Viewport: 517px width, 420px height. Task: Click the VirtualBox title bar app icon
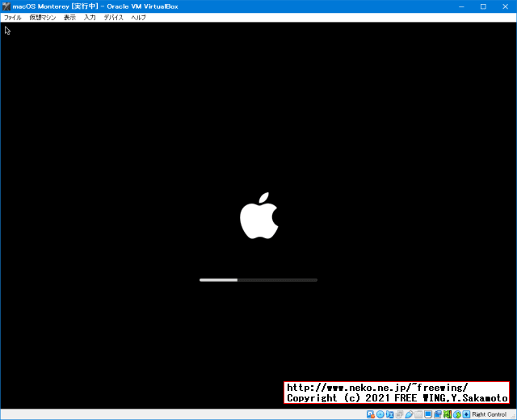6,6
